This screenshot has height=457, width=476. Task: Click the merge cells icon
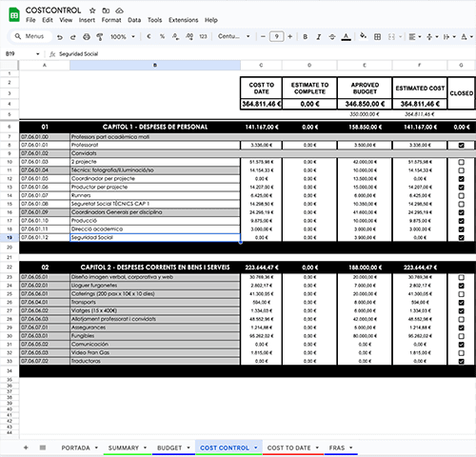391,37
